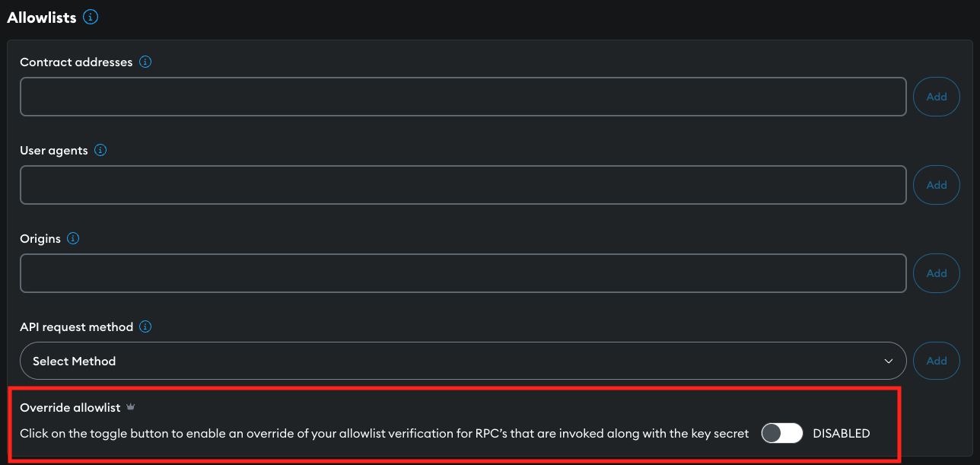Viewport: 980px width, 465px height.
Task: Click the User agents info icon
Action: click(x=100, y=150)
